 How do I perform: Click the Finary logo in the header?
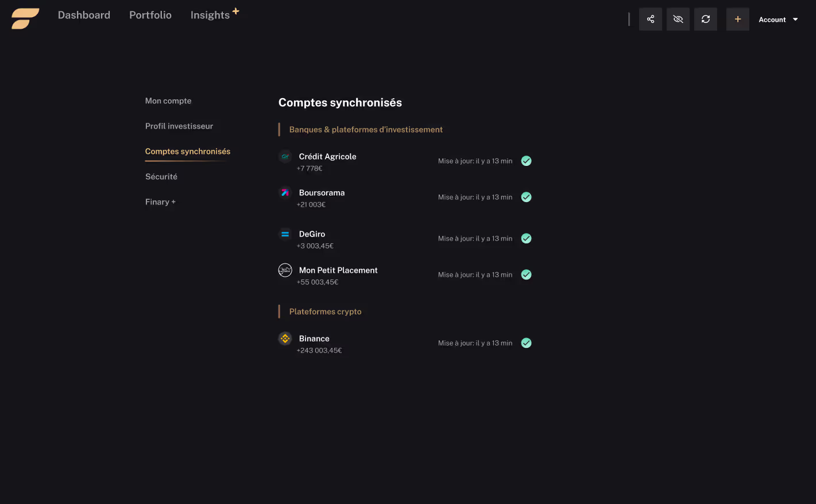click(x=25, y=18)
